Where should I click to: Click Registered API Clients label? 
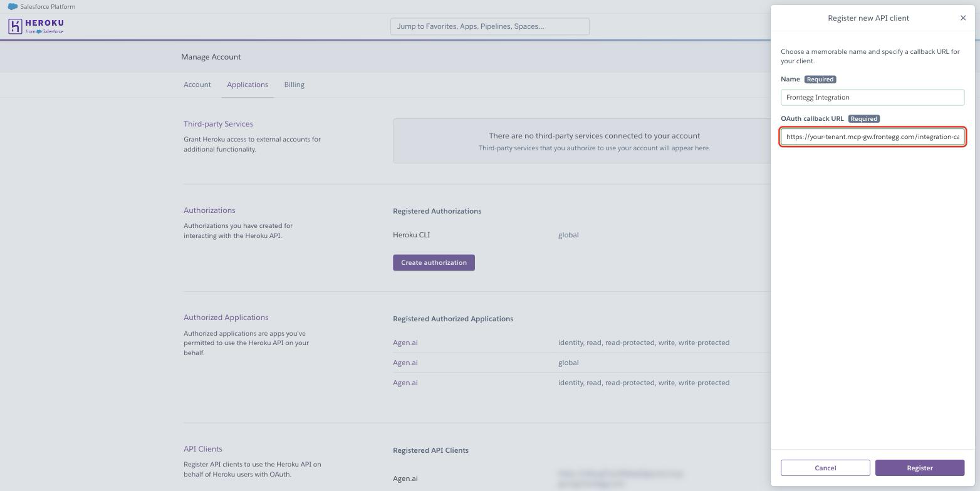(430, 450)
